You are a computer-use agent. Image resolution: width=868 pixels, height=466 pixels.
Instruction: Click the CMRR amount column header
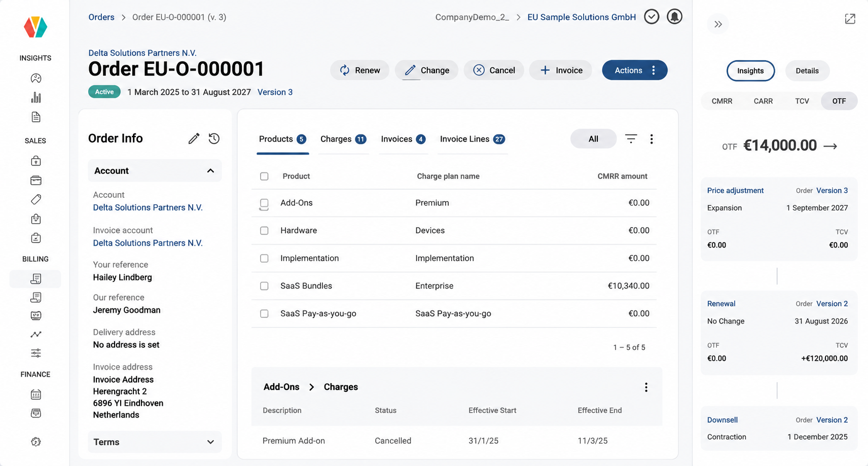coord(622,176)
